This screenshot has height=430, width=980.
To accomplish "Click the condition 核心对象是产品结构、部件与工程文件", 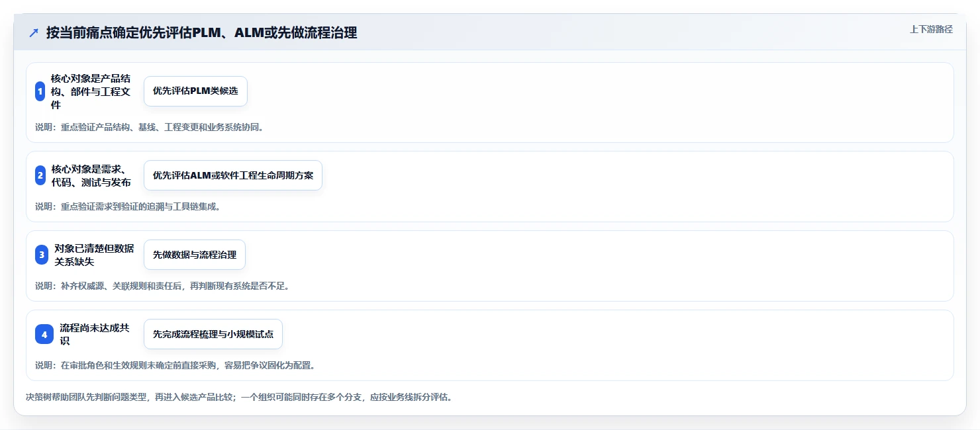I will click(91, 91).
